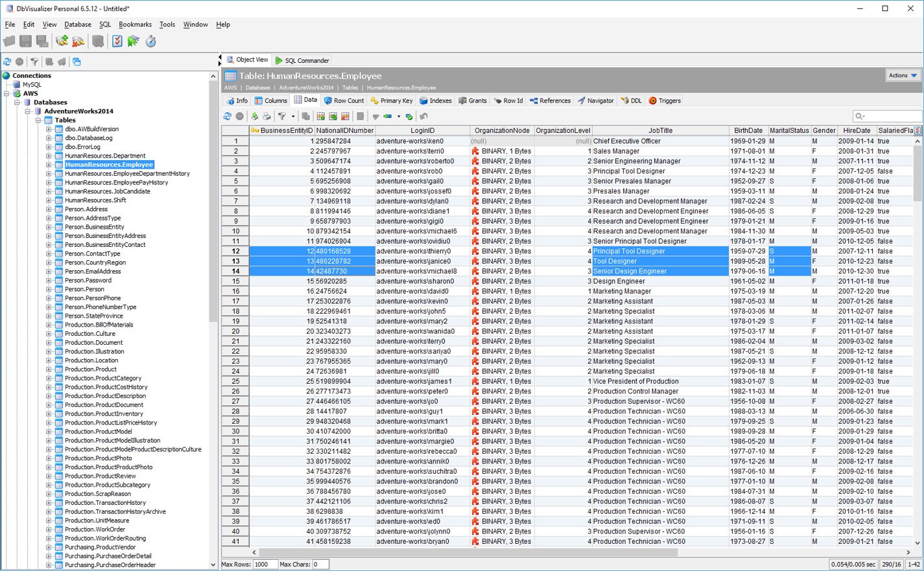Collapse the AdventureWorks2014 database node
924x571 pixels.
[28, 111]
